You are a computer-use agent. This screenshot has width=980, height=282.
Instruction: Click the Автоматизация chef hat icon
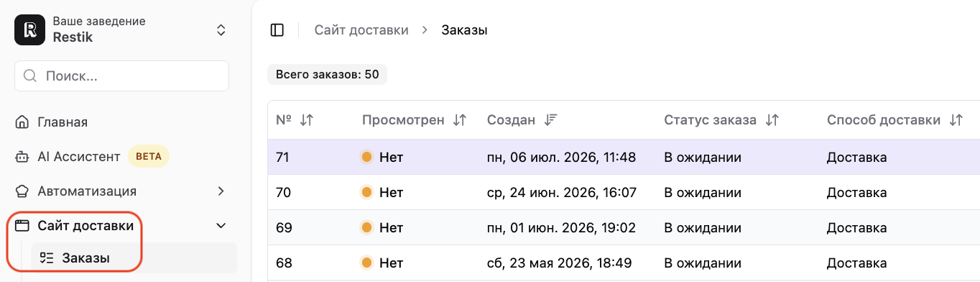click(x=22, y=191)
